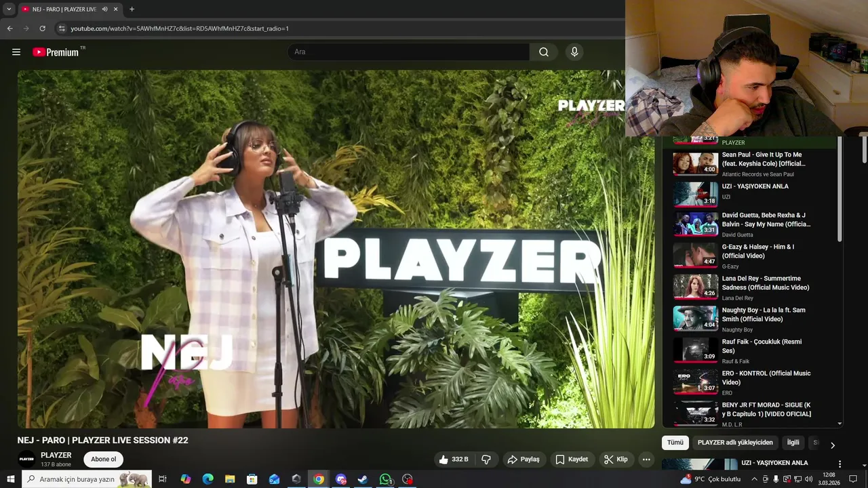
Task: Click the playlist scroll-down arrow
Action: click(840, 424)
